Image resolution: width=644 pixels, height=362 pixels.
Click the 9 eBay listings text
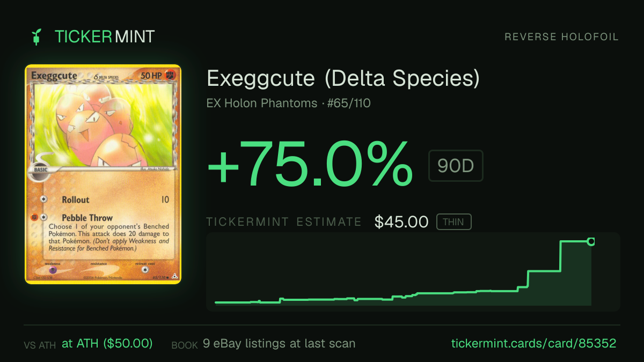(x=279, y=344)
